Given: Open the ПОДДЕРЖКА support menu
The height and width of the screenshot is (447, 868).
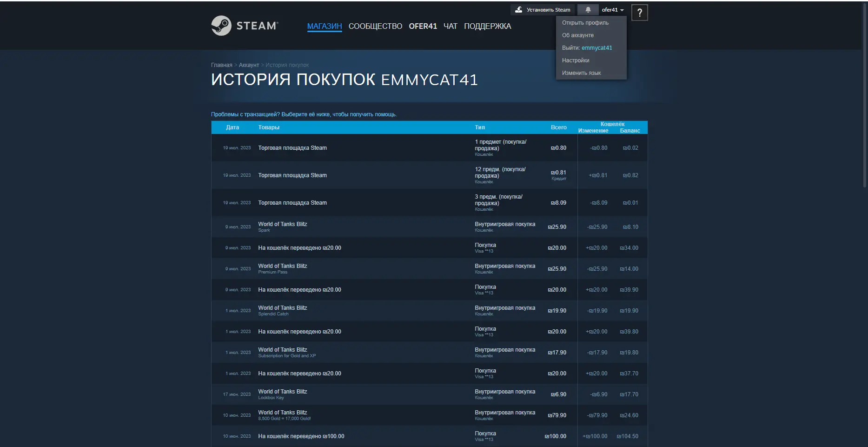Looking at the screenshot, I should 487,26.
